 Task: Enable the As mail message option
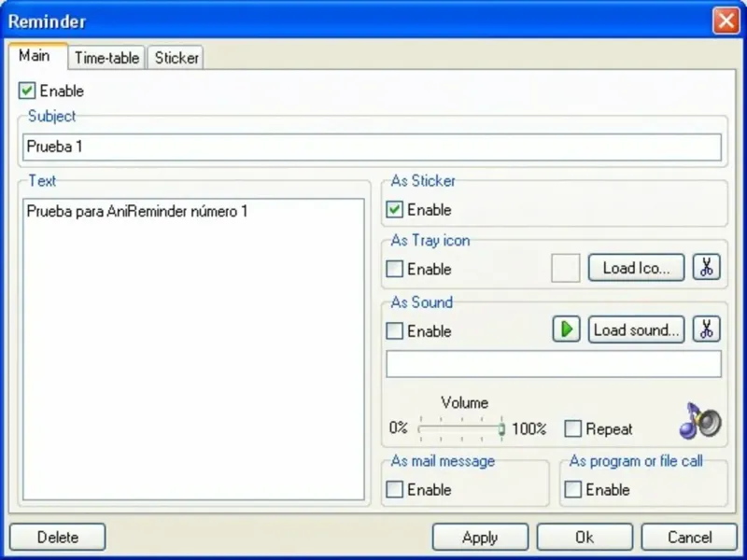(x=394, y=489)
